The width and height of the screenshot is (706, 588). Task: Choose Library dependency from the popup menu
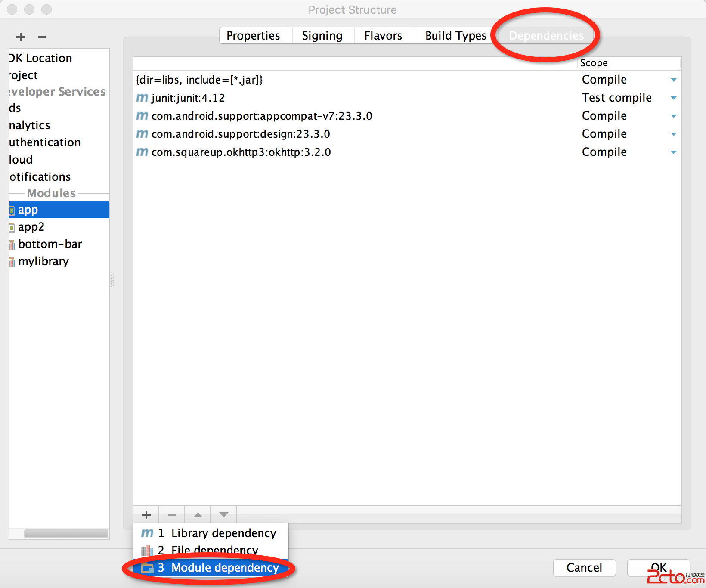[211, 533]
